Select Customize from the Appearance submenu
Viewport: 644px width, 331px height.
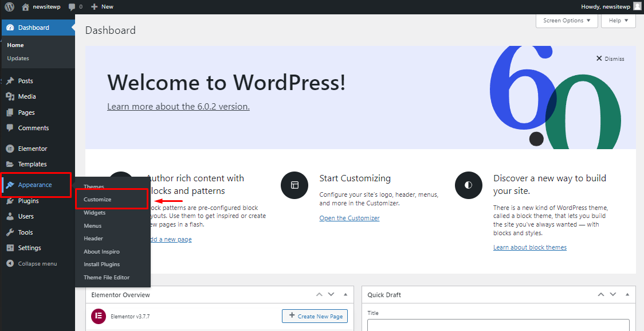coord(97,199)
